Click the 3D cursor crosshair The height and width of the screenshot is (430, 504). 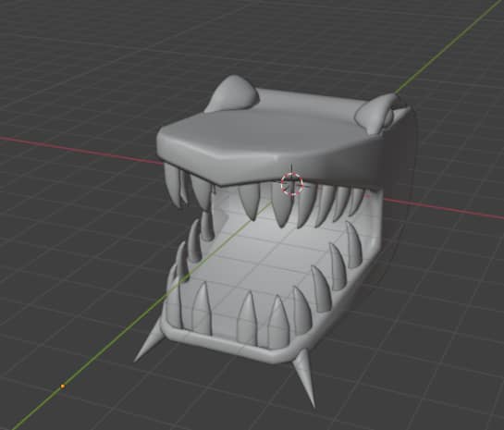pyautogui.click(x=292, y=183)
